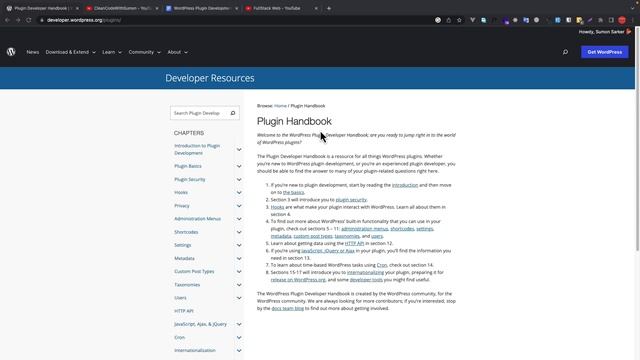The image size is (640, 360).
Task: Open the Community dropdown menu
Action: (144, 52)
